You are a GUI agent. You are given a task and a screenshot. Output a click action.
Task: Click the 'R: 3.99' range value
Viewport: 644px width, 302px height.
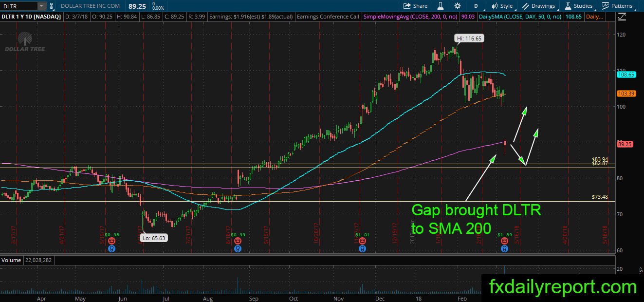tap(197, 17)
